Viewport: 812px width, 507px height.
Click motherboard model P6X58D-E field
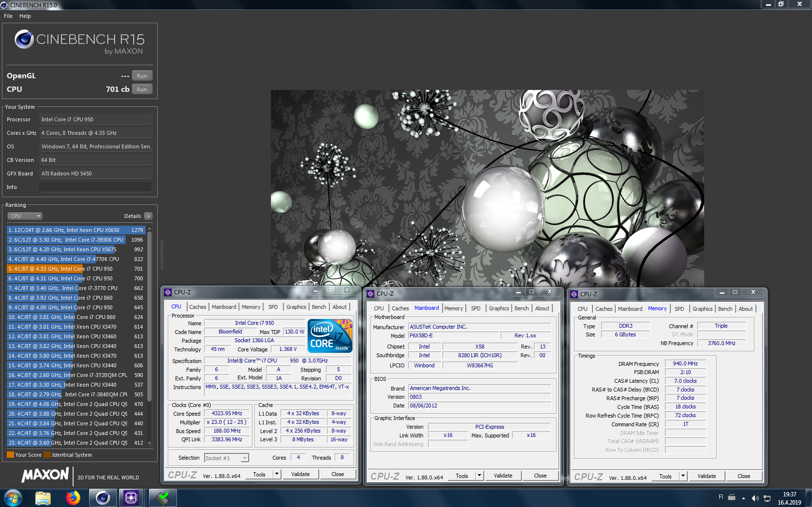(x=454, y=335)
